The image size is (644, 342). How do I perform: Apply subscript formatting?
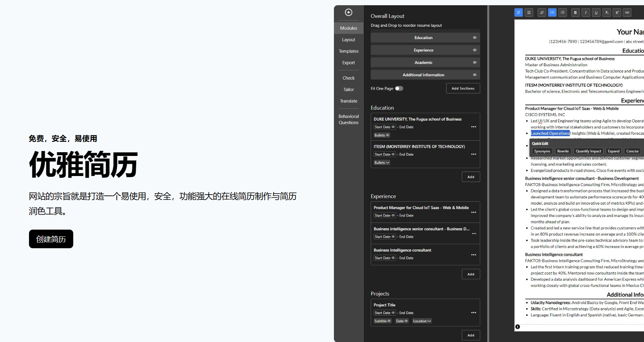[606, 13]
